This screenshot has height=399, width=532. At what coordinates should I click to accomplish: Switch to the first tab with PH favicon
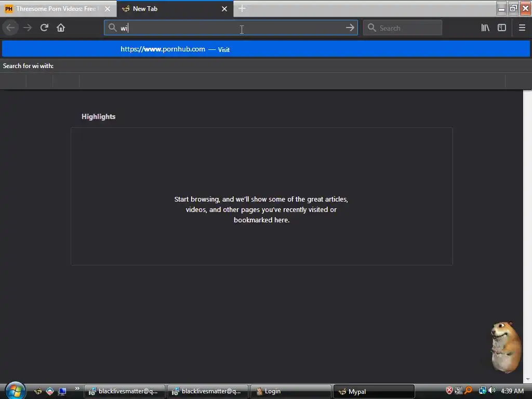[x=58, y=9]
